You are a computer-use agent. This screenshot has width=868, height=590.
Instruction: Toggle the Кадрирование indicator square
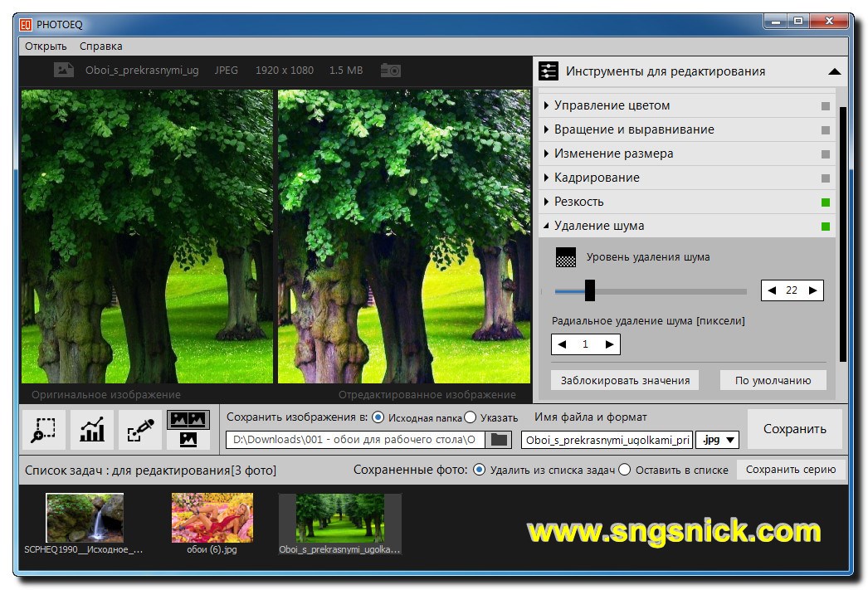(826, 178)
